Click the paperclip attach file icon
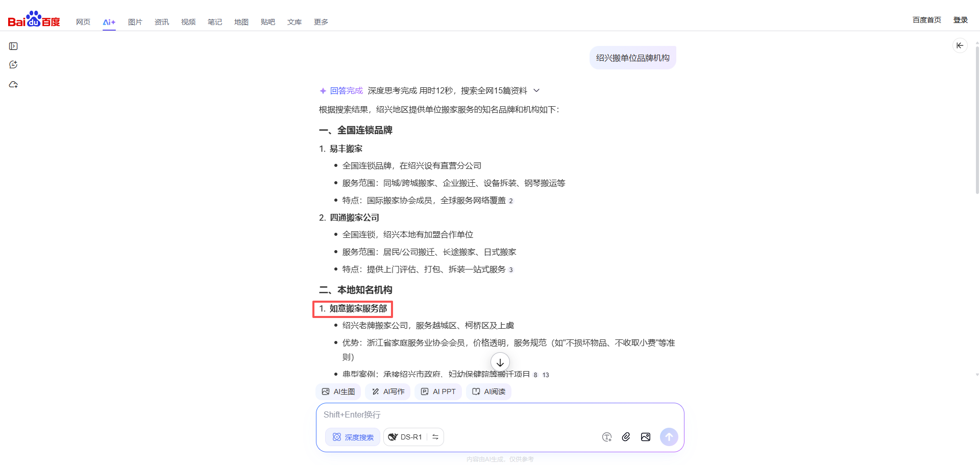The width and height of the screenshot is (980, 465). (x=626, y=437)
